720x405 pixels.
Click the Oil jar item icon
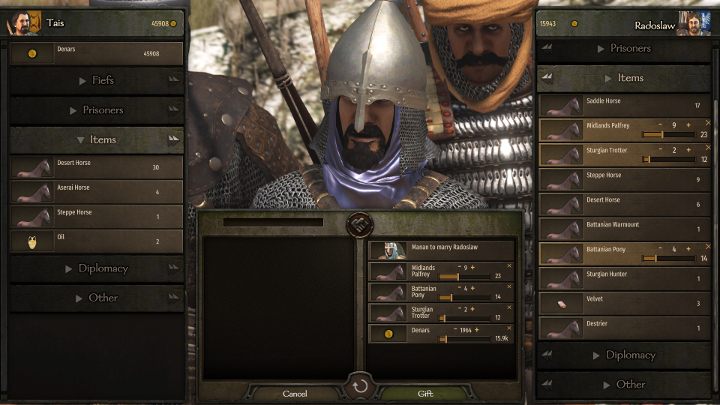click(32, 242)
